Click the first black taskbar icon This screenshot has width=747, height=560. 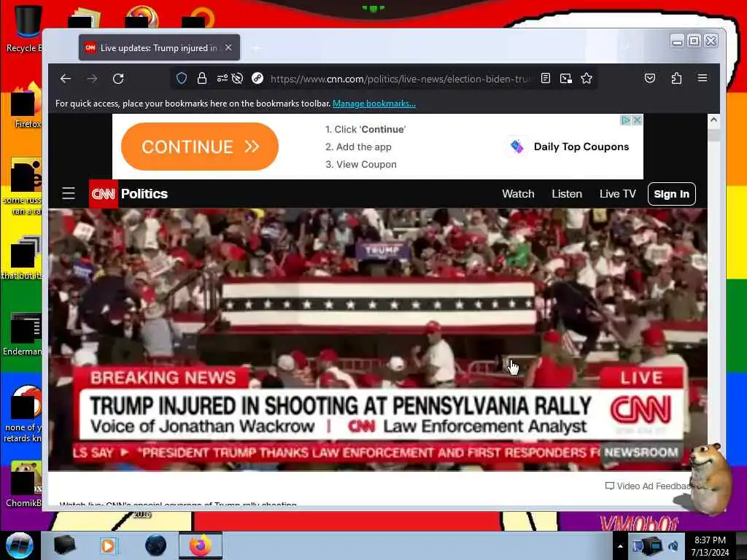click(64, 545)
